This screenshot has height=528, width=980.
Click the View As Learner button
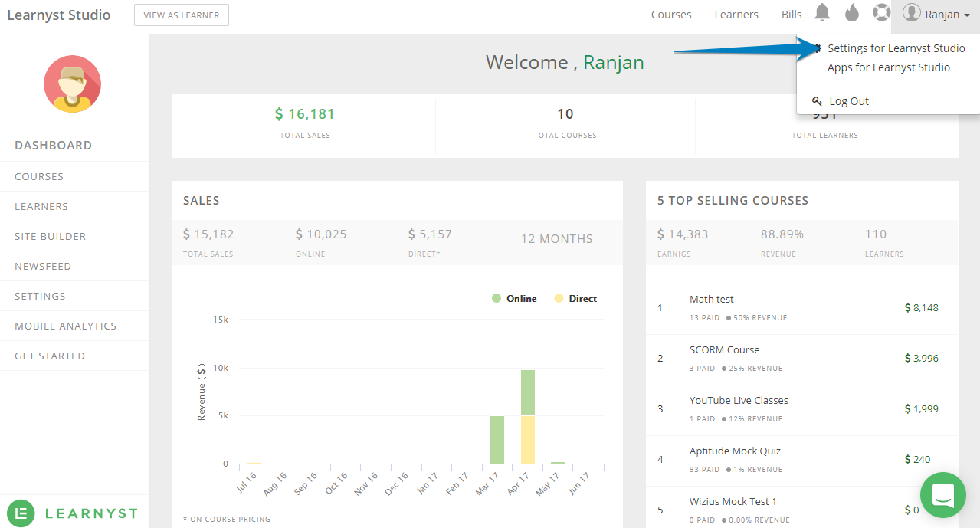tap(182, 15)
